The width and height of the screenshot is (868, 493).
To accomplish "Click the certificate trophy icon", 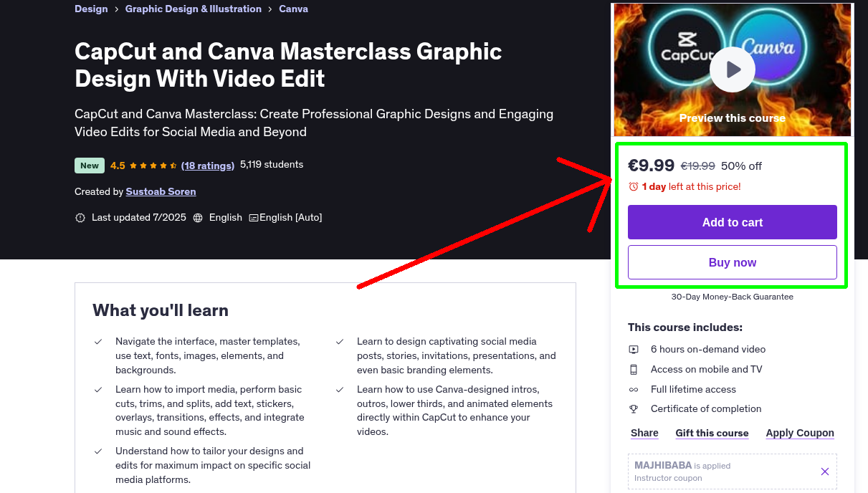I will pyautogui.click(x=634, y=409).
